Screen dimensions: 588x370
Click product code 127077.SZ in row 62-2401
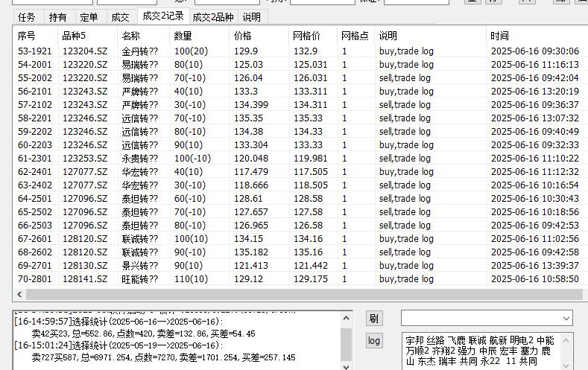(85, 172)
